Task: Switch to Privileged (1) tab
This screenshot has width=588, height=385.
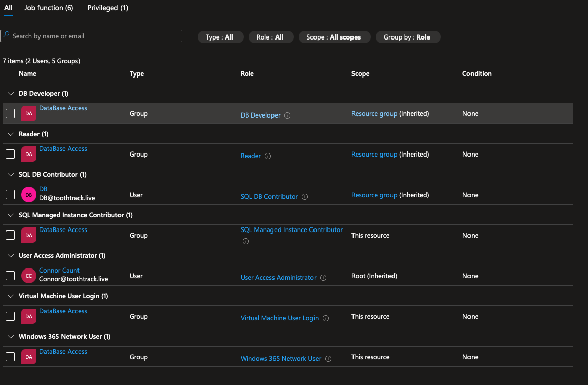Action: [108, 8]
